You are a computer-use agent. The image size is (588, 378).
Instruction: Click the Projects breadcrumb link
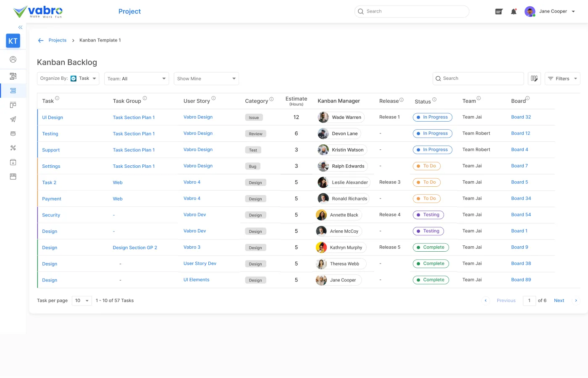[x=58, y=41]
